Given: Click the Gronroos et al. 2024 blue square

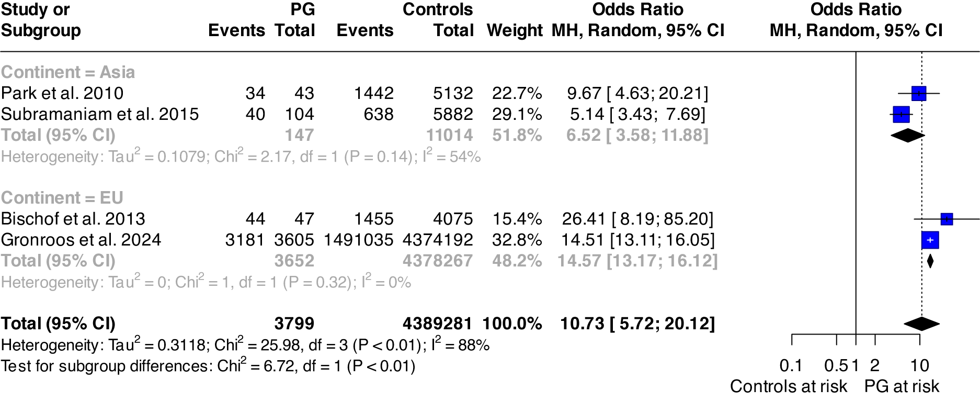Looking at the screenshot, I should coord(930,240).
